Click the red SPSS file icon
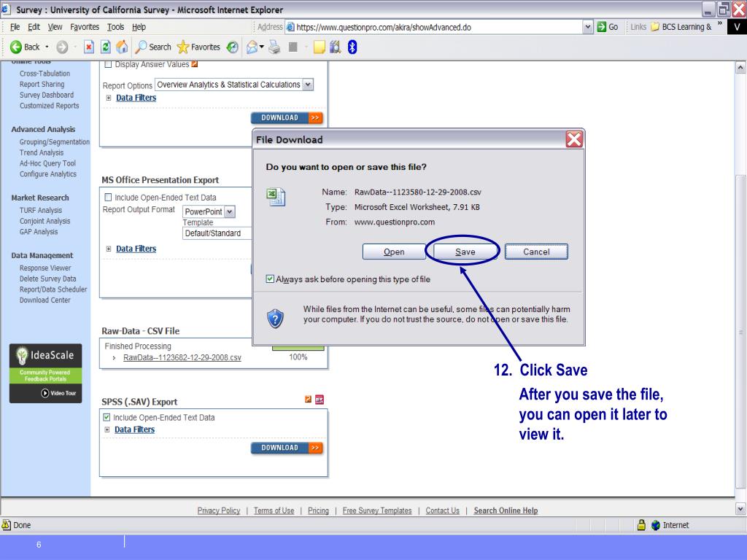The width and height of the screenshot is (747, 560). tap(320, 400)
